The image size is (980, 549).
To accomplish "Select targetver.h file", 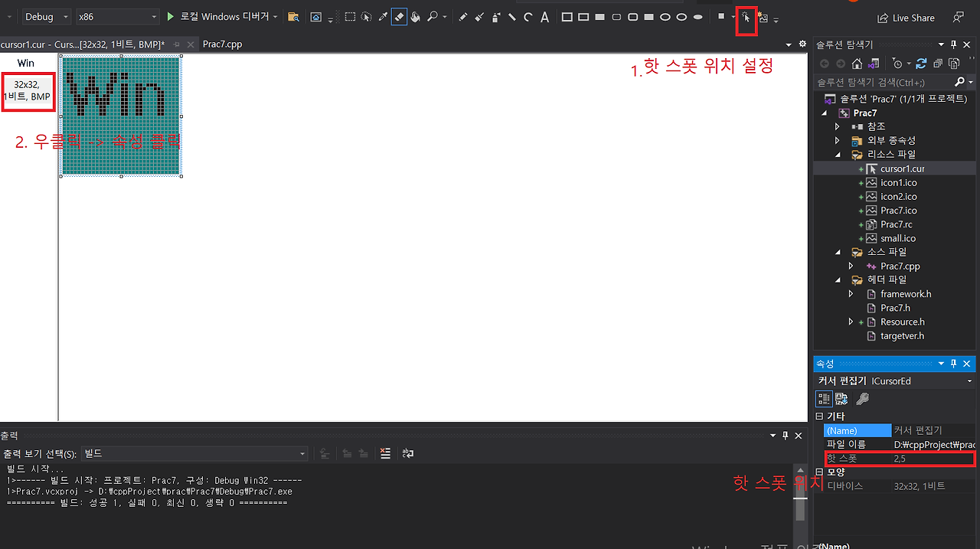I will (x=902, y=335).
